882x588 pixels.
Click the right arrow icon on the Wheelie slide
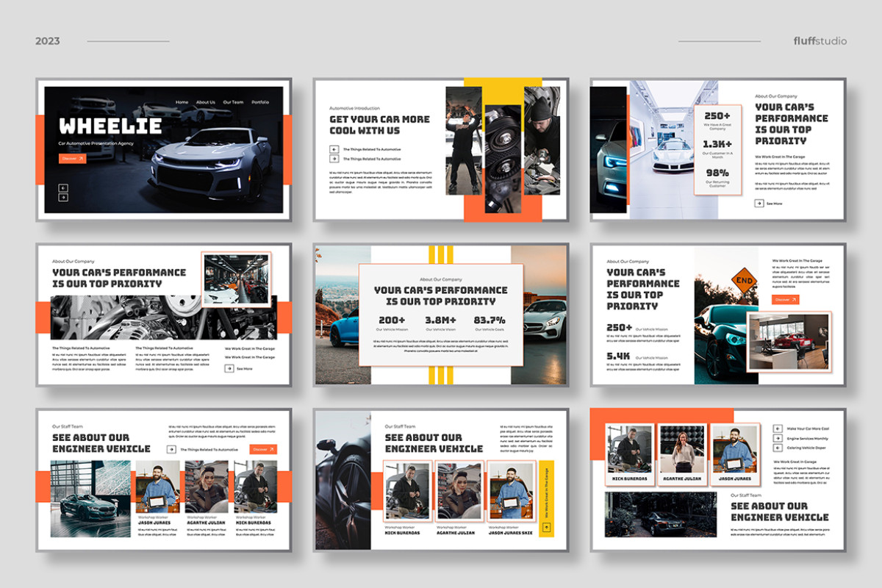pos(63,197)
